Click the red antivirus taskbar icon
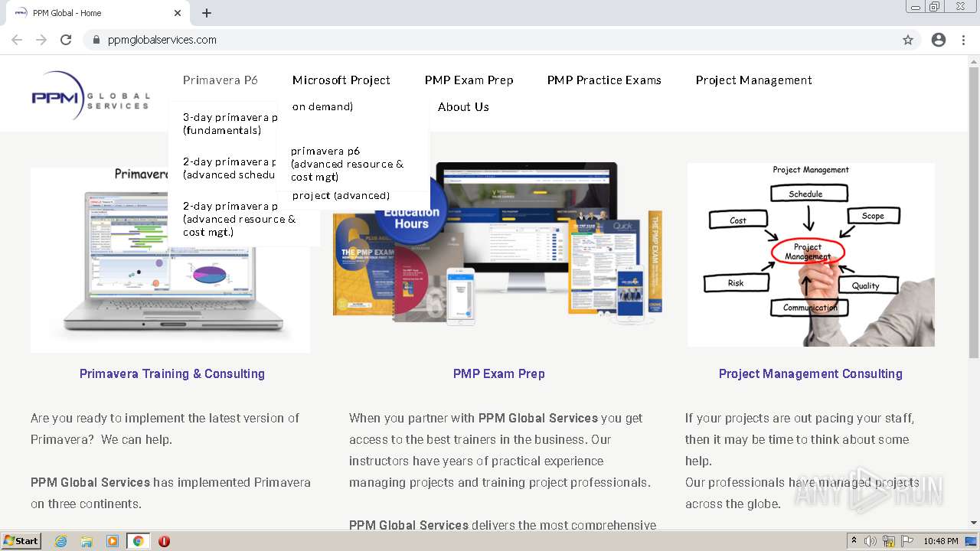The height and width of the screenshot is (551, 980). coord(164,541)
